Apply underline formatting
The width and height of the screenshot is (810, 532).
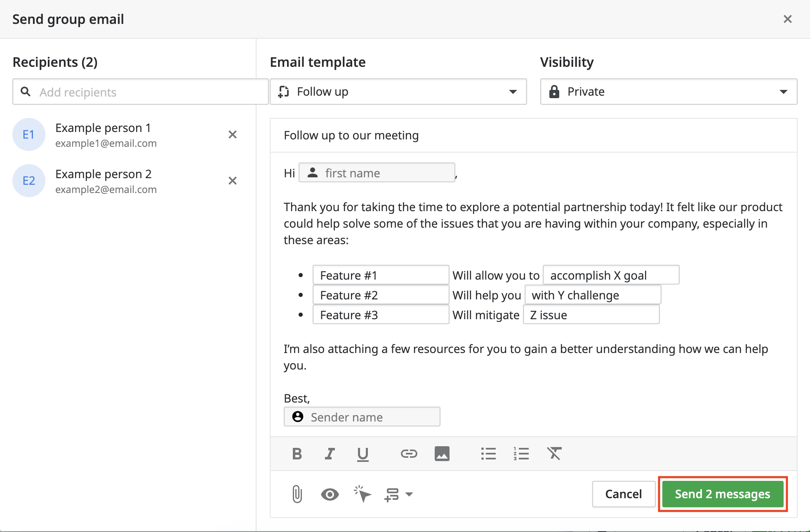coord(363,454)
